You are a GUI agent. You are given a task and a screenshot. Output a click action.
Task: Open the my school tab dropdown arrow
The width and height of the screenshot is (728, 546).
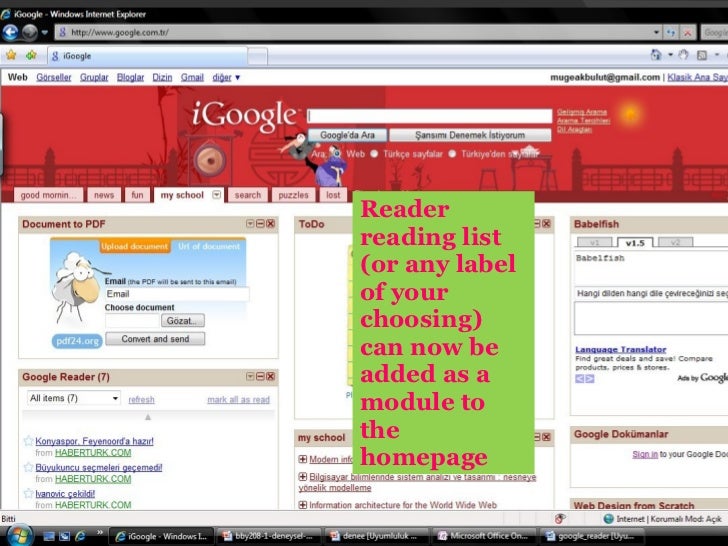point(216,195)
